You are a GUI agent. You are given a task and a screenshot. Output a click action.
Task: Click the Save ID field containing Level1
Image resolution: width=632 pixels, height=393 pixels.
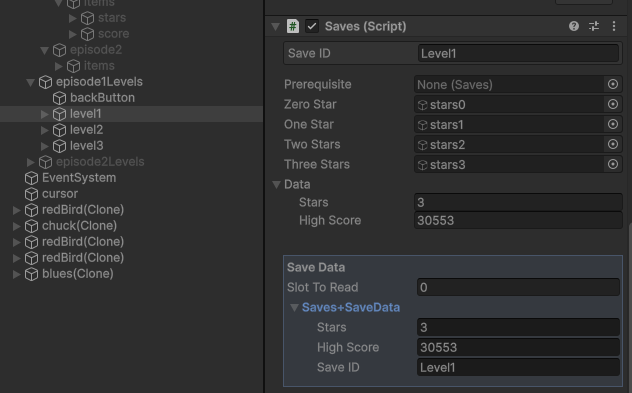[518, 53]
